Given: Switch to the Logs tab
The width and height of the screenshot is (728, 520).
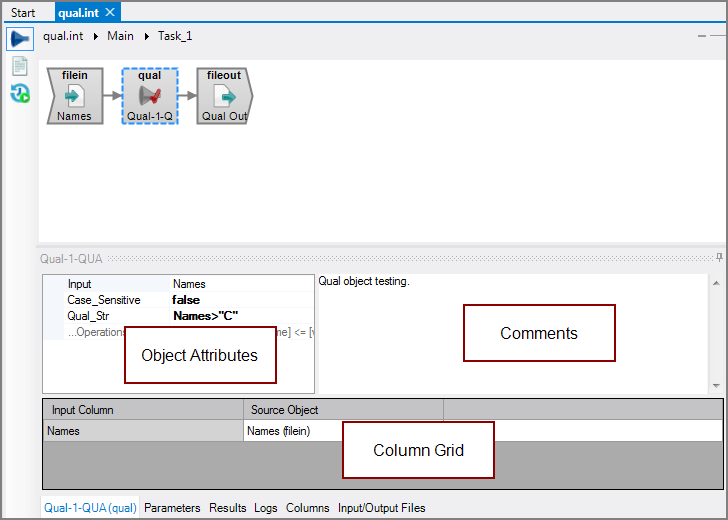Looking at the screenshot, I should (265, 508).
